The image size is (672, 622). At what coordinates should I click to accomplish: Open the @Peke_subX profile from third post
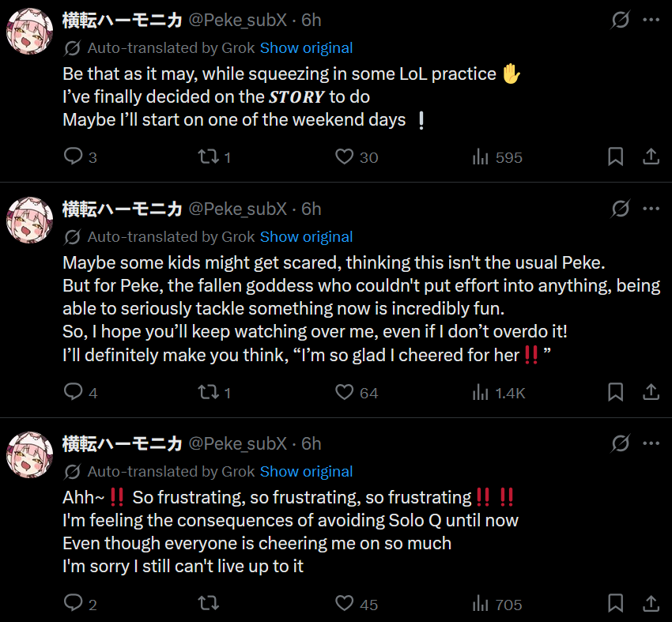237,443
